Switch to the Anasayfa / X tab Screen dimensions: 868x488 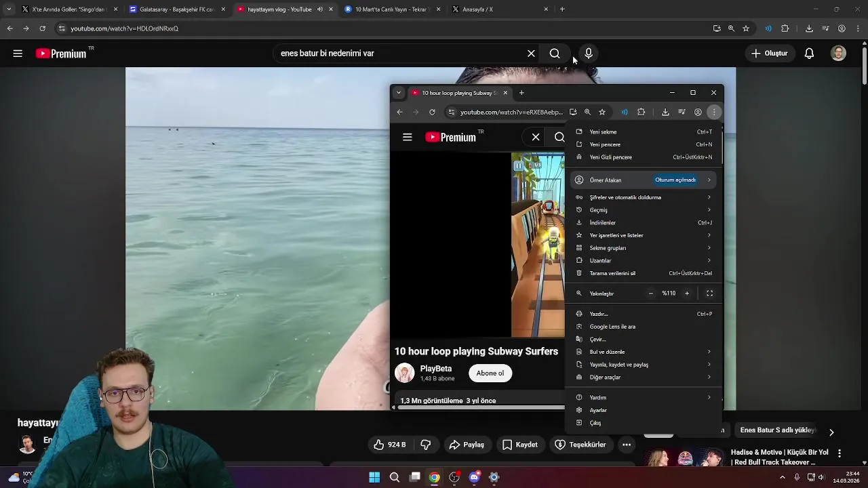(x=500, y=9)
